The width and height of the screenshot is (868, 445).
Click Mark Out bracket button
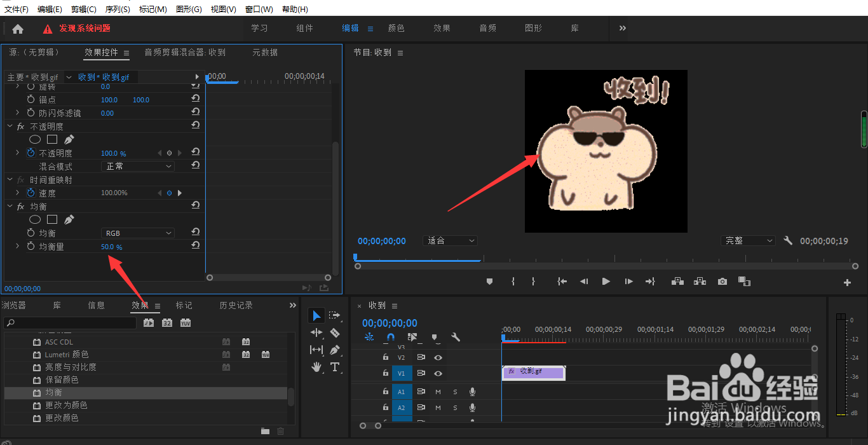click(x=533, y=282)
